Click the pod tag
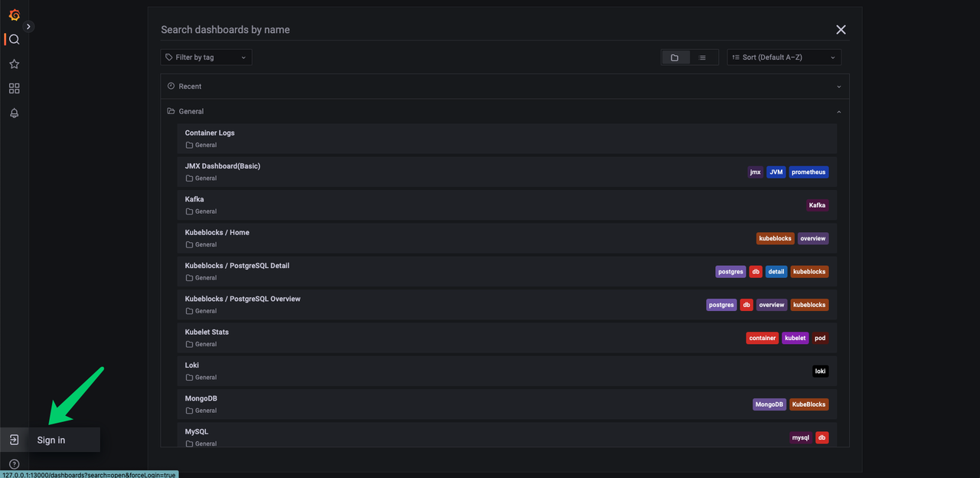Image resolution: width=980 pixels, height=478 pixels. 820,338
